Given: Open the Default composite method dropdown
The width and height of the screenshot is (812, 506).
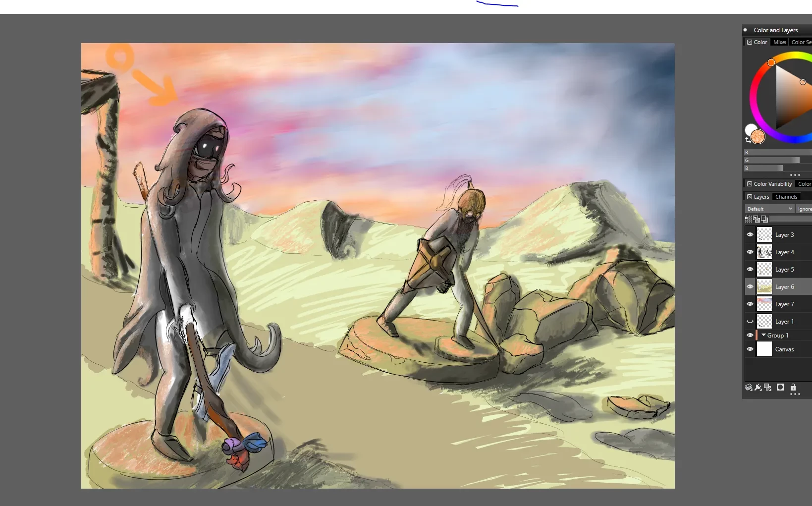Looking at the screenshot, I should tap(769, 209).
